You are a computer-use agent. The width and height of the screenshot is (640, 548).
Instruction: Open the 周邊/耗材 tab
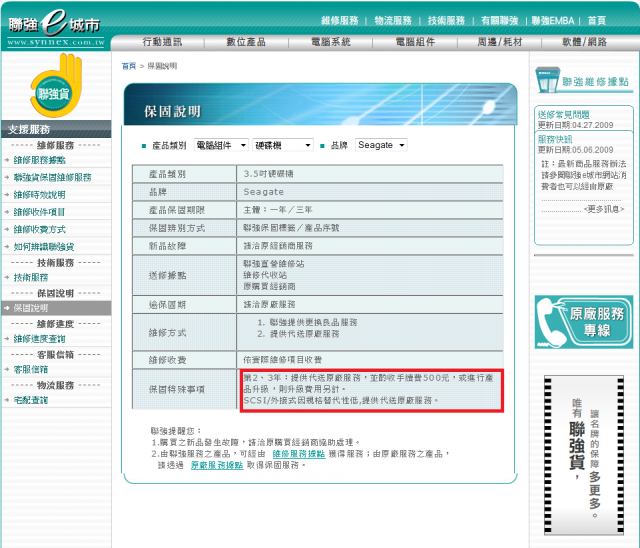pos(500,42)
